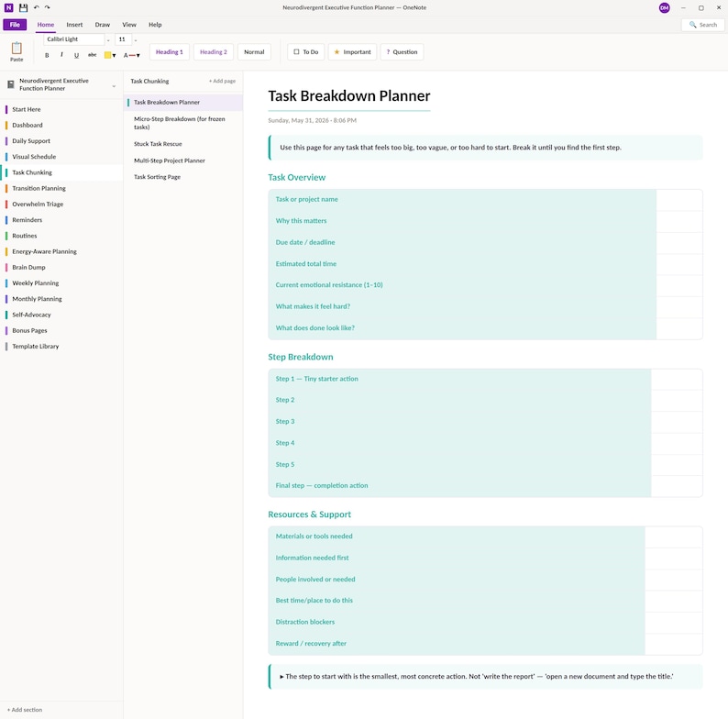Open the Multi-Step Project Planner page
This screenshot has height=719, width=728.
(183, 160)
